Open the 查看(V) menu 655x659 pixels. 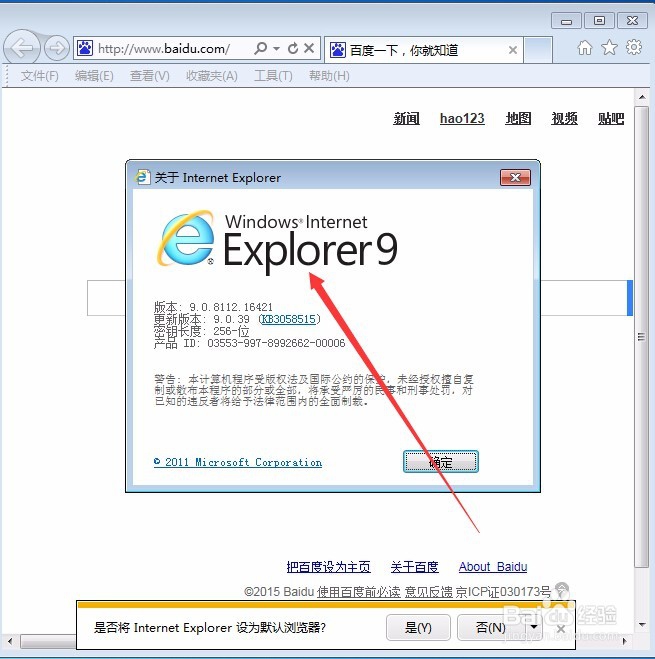(x=150, y=76)
